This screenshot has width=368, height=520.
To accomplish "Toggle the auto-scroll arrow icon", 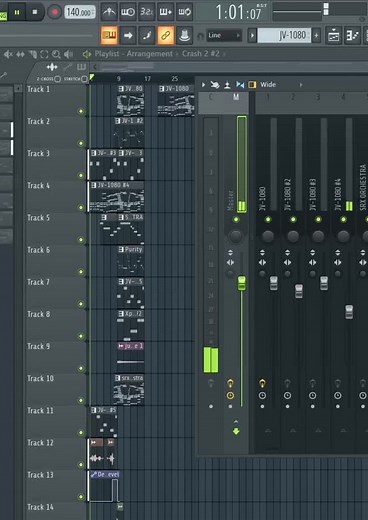I will tap(128, 35).
